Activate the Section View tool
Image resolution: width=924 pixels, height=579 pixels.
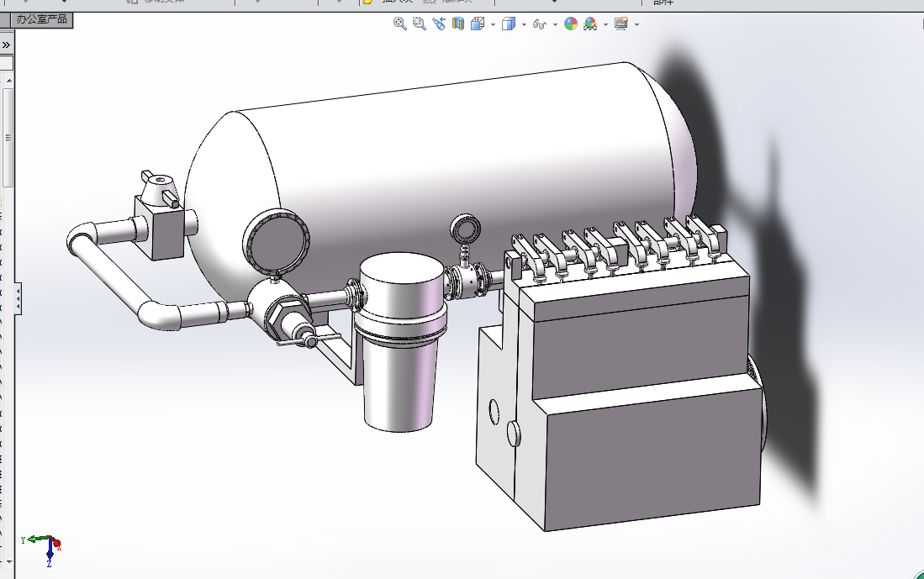[x=458, y=24]
